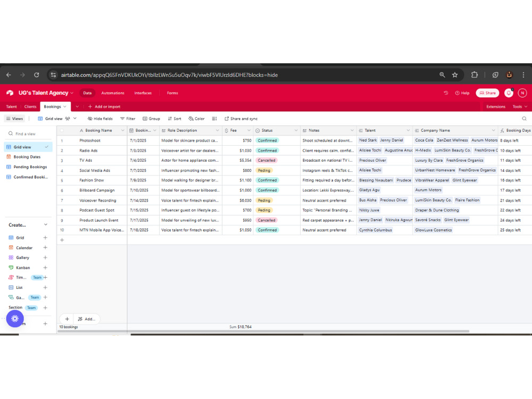Screen dimensions: 532x399
Task: Select the Data tab
Action: 87,93
